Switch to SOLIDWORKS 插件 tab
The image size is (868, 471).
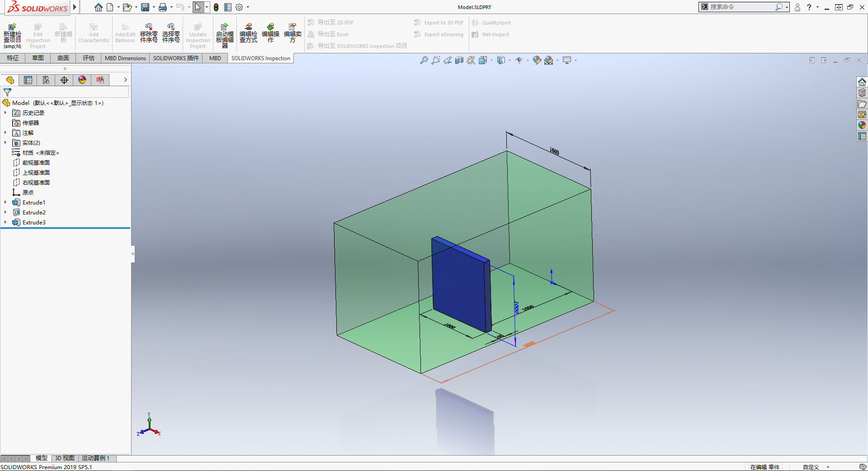coord(176,58)
